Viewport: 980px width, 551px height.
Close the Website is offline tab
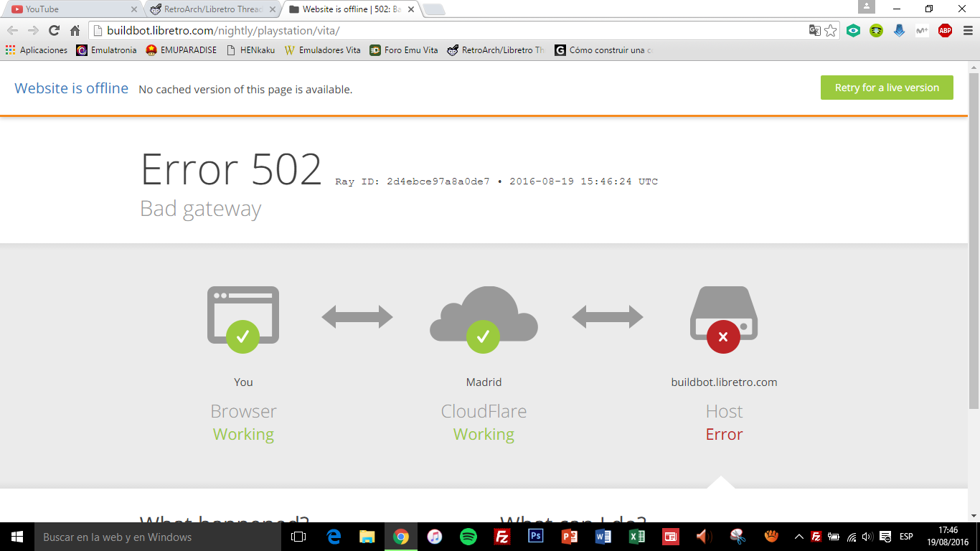[412, 9]
